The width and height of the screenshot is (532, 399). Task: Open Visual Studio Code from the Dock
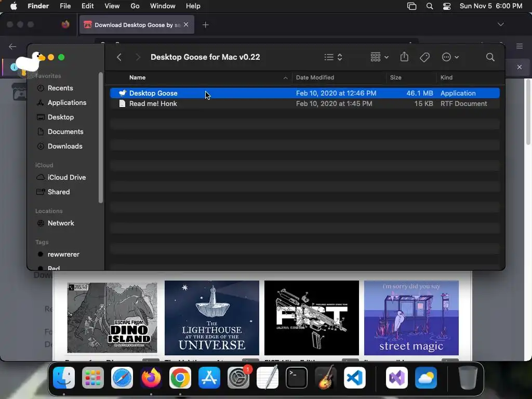pyautogui.click(x=354, y=378)
